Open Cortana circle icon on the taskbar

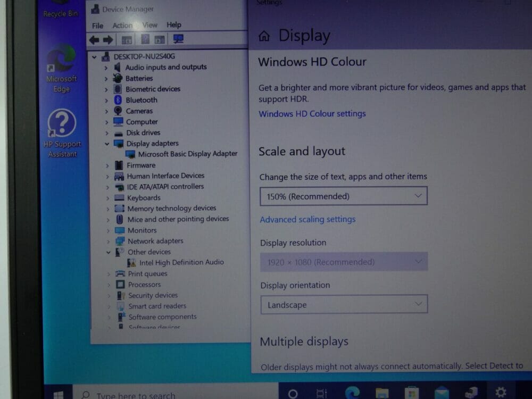coord(293,394)
